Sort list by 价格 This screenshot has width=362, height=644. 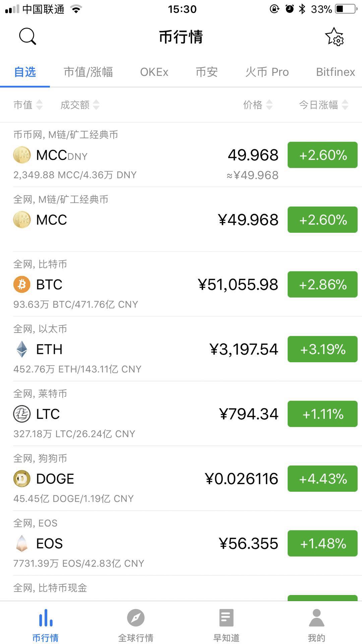pyautogui.click(x=257, y=105)
